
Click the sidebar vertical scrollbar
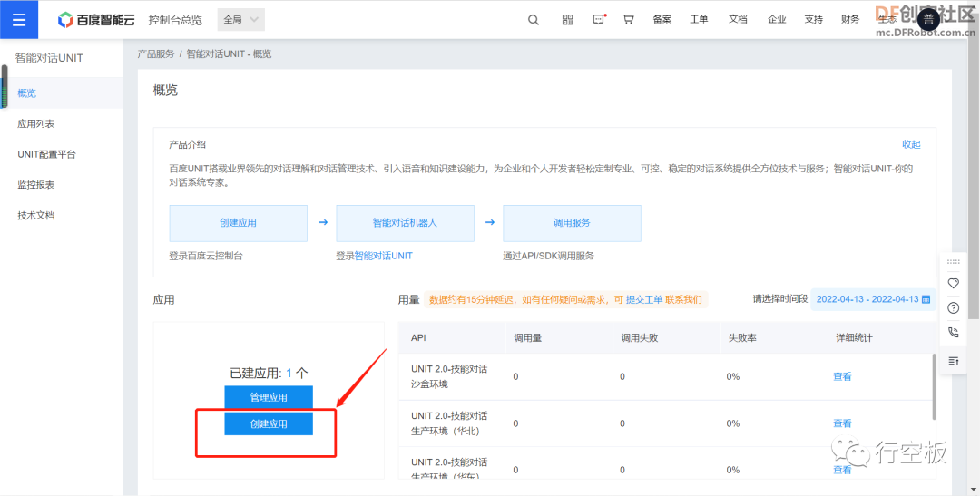pyautogui.click(x=5, y=86)
